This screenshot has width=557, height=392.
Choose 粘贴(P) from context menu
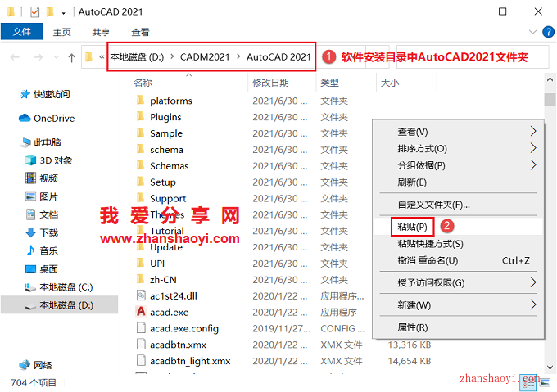458,227
